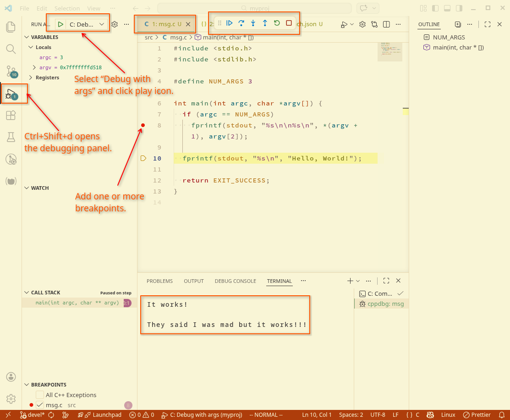510x420 pixels.
Task: Click the myproj command center search box
Action: click(255, 8)
